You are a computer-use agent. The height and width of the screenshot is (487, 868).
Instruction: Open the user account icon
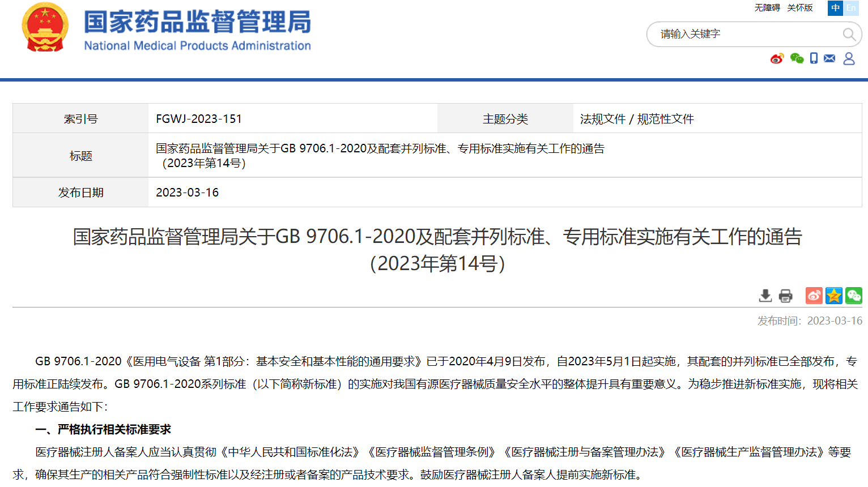pos(849,58)
